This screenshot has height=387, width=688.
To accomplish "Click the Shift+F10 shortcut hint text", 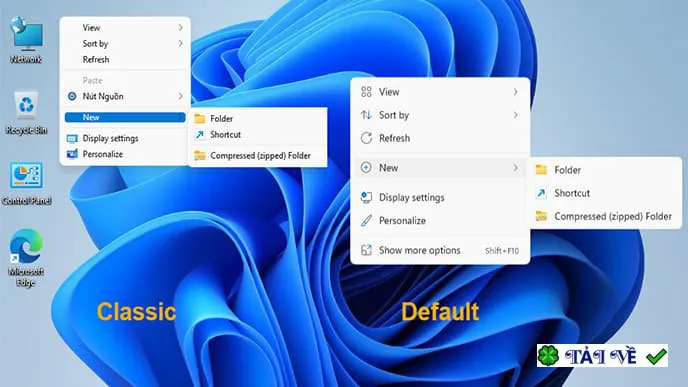I will pos(502,251).
